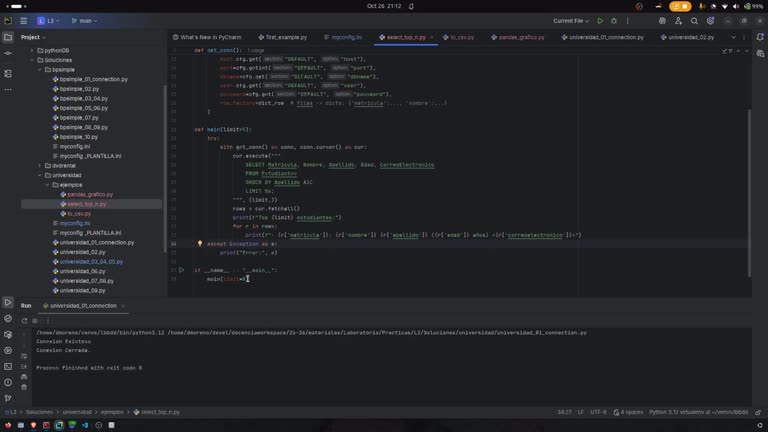Switch to the myconfig.ini editor tab
768x432 pixels.
pos(343,37)
